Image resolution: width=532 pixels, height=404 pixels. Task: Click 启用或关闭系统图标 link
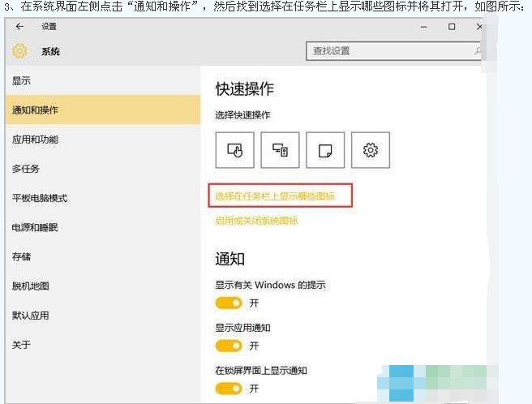[x=256, y=221]
